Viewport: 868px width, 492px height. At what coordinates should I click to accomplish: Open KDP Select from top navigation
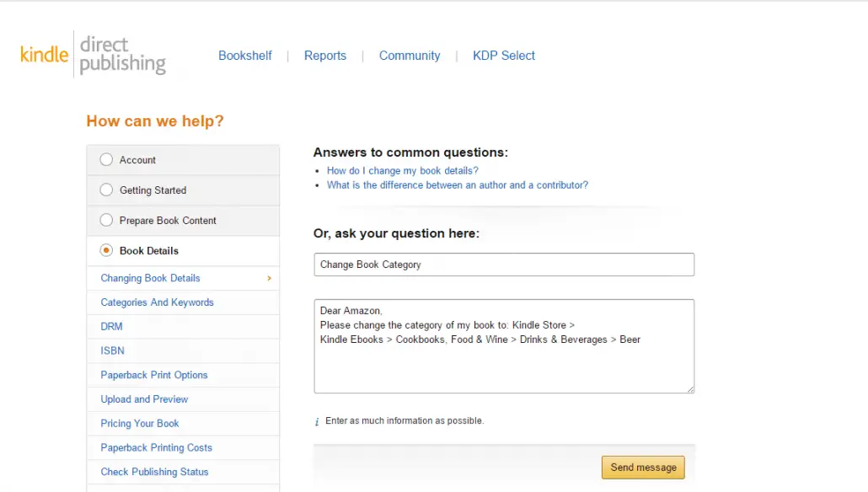pos(504,56)
